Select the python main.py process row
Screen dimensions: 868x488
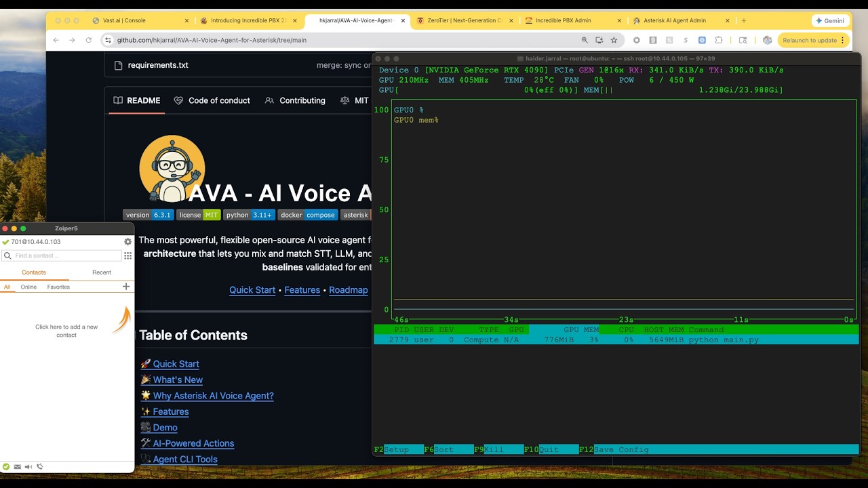[x=616, y=340]
